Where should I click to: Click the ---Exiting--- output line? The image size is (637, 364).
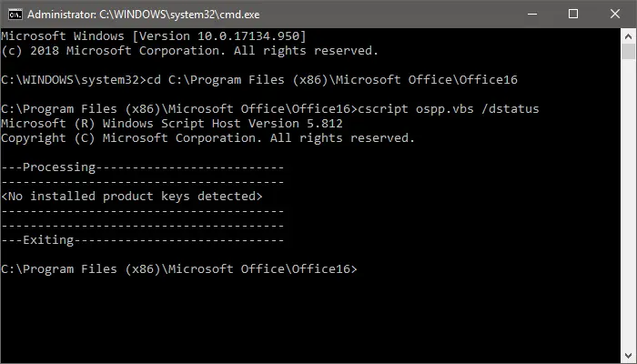143,240
